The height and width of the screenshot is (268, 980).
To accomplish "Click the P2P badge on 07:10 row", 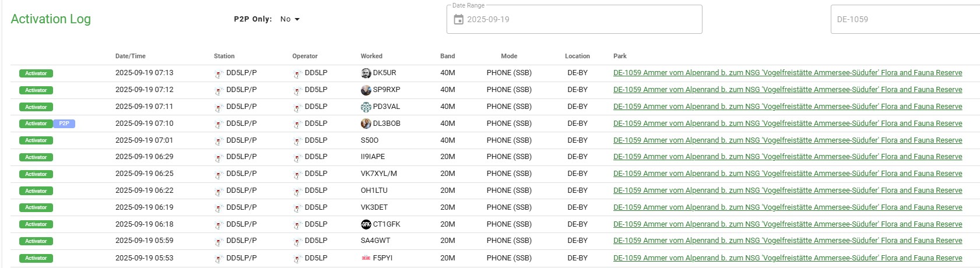I will point(64,124).
